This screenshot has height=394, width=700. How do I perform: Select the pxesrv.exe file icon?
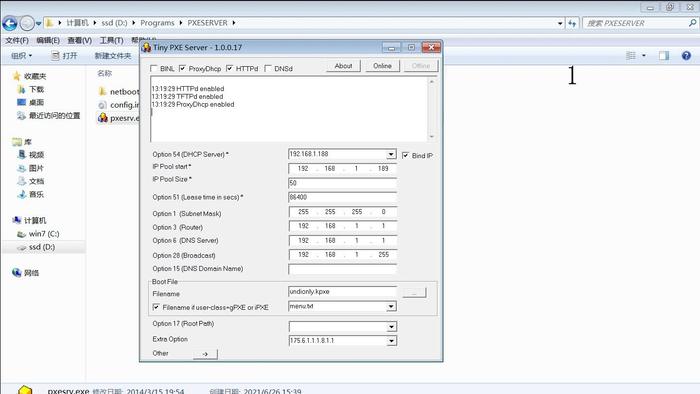(x=103, y=118)
